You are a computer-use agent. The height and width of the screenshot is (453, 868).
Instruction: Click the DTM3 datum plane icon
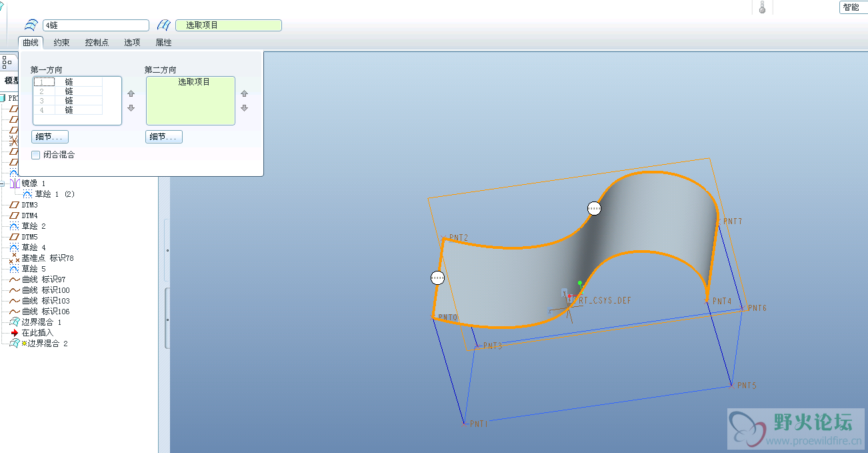click(14, 205)
